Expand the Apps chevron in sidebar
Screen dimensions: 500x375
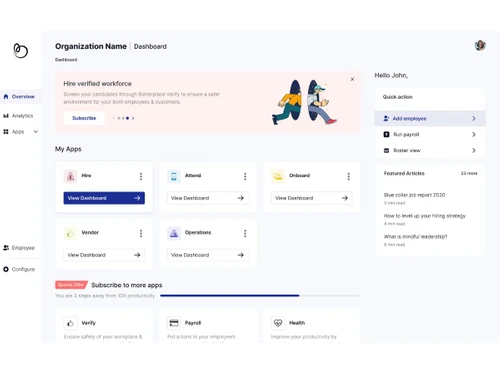pyautogui.click(x=36, y=132)
